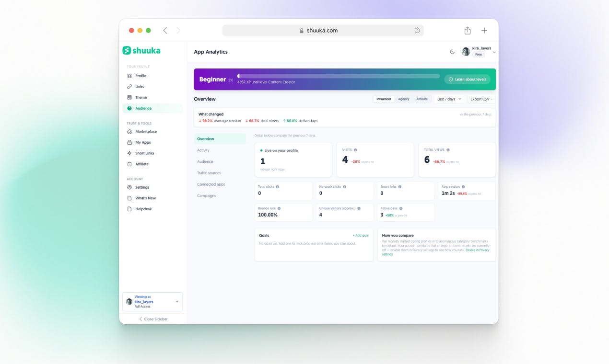Click the -66.7% total views delta

(x=439, y=161)
